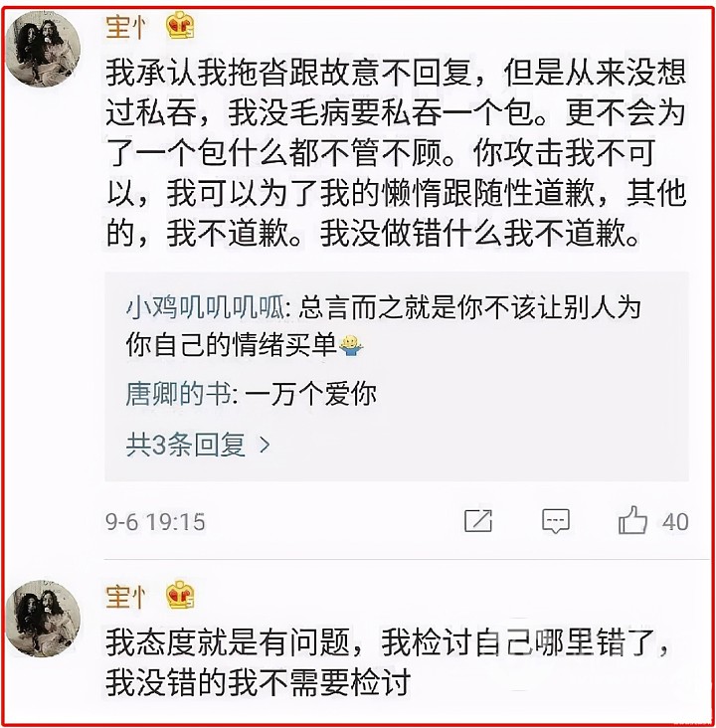Screen dimensions: 716x728
Task: Open the first comment starting 我承认我拖沓
Action: 396,152
